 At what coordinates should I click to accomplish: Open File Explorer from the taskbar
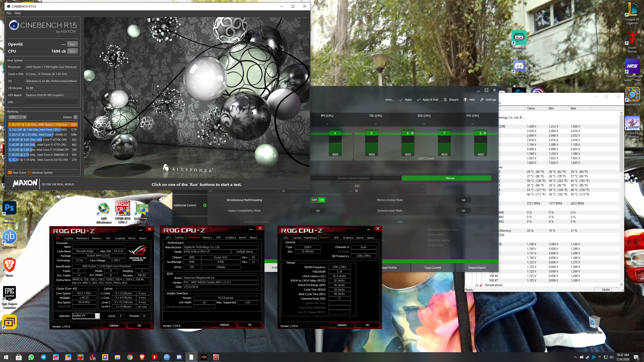click(118, 357)
